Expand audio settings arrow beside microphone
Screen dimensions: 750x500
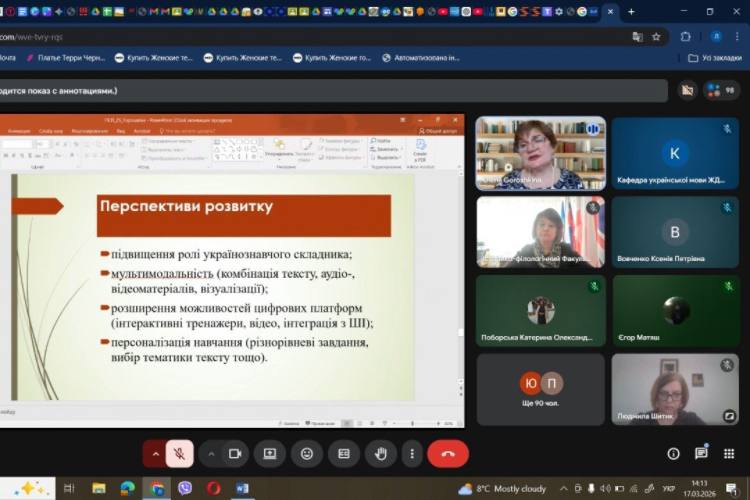[155, 453]
